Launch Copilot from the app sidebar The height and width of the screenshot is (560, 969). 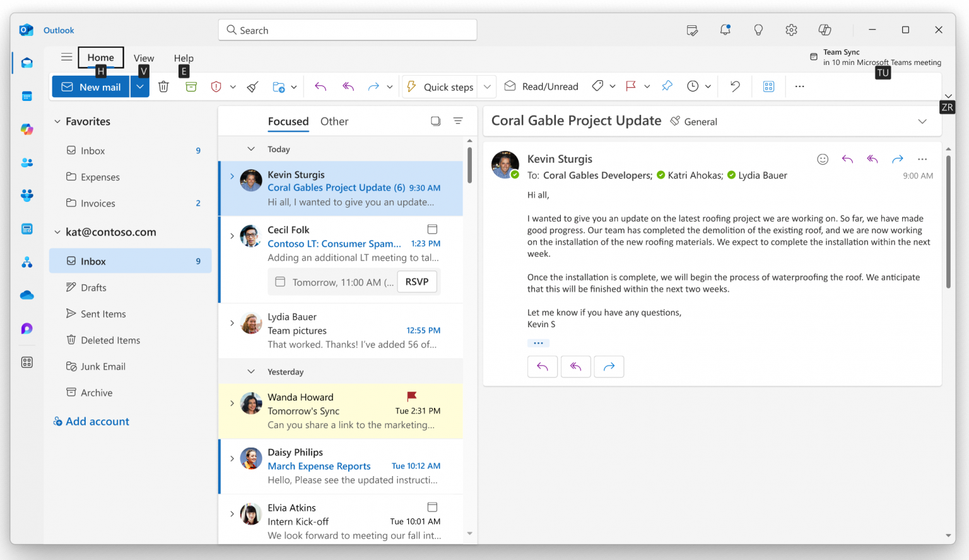click(x=26, y=129)
